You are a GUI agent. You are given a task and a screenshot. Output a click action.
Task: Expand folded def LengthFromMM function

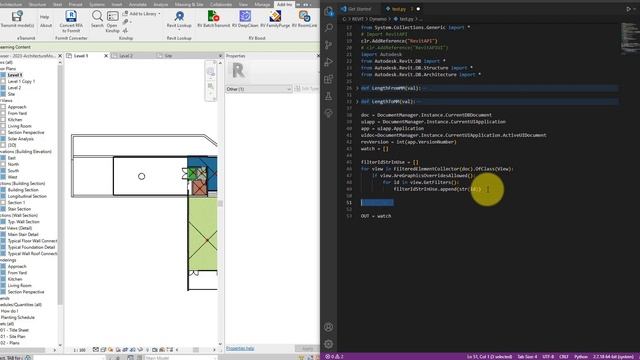[x=357, y=88]
